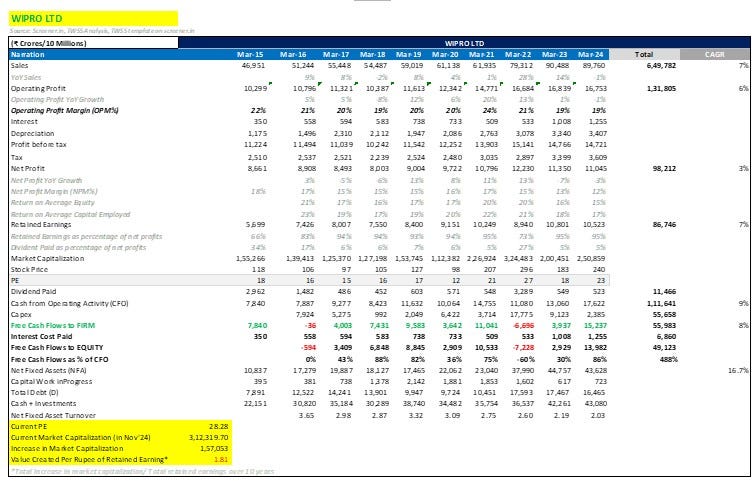Select Net Profit total 98,212
Viewport: 752px width, 489px height.
click(665, 168)
